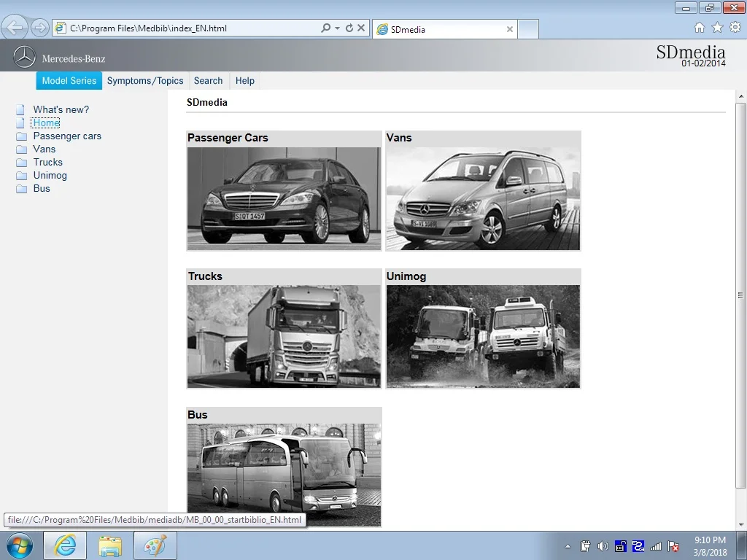Select Home in the sidebar tree

(x=46, y=122)
